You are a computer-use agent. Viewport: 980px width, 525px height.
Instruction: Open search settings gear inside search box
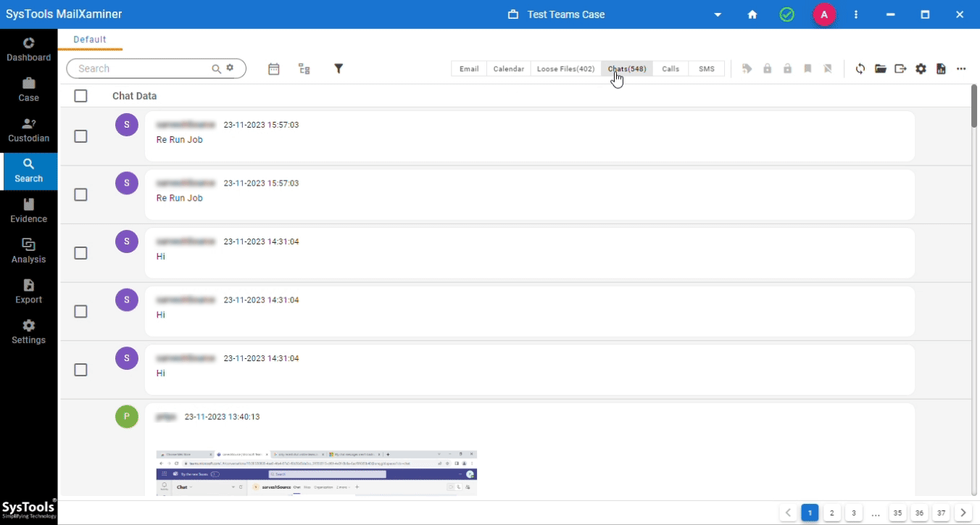[x=230, y=68]
